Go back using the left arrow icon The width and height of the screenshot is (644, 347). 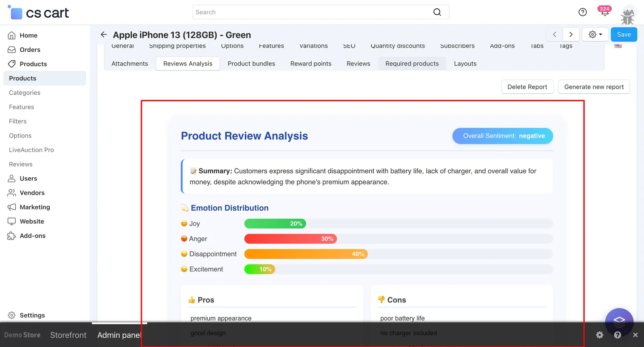(103, 35)
